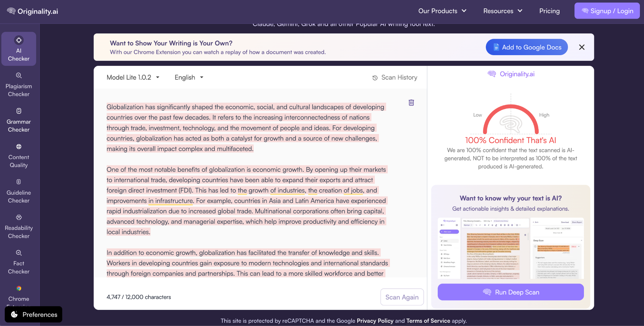The height and width of the screenshot is (326, 644).
Task: Click underlined phrase "in infrastructure"
Action: point(171,201)
